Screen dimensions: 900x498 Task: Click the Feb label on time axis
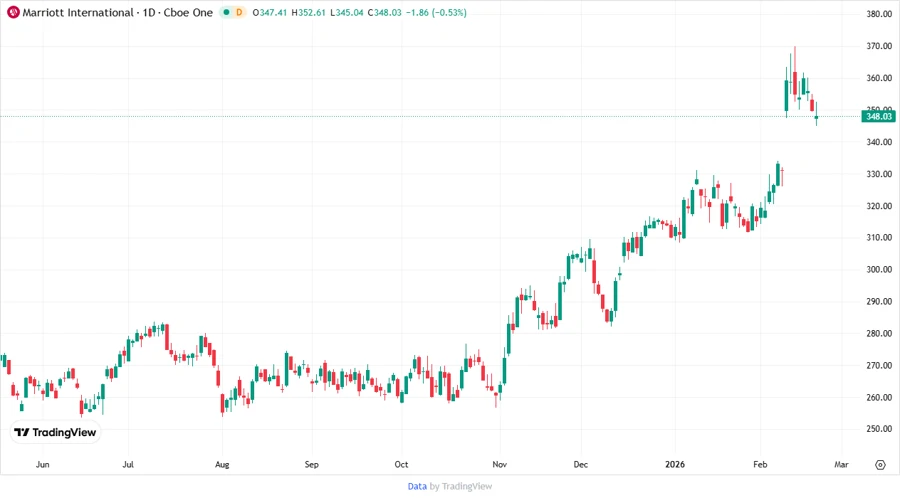coord(760,465)
